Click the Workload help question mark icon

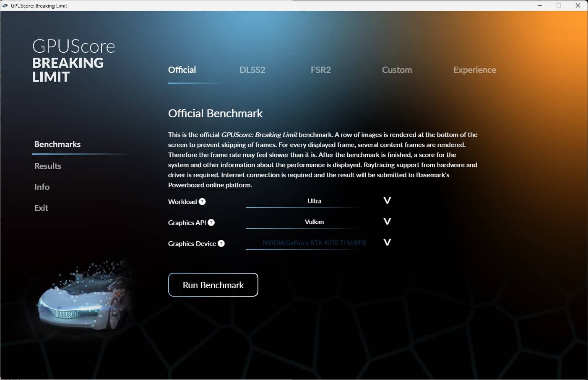coord(202,202)
